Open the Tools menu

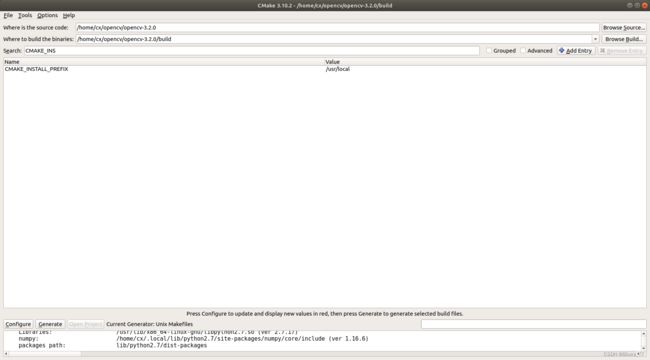(x=25, y=15)
